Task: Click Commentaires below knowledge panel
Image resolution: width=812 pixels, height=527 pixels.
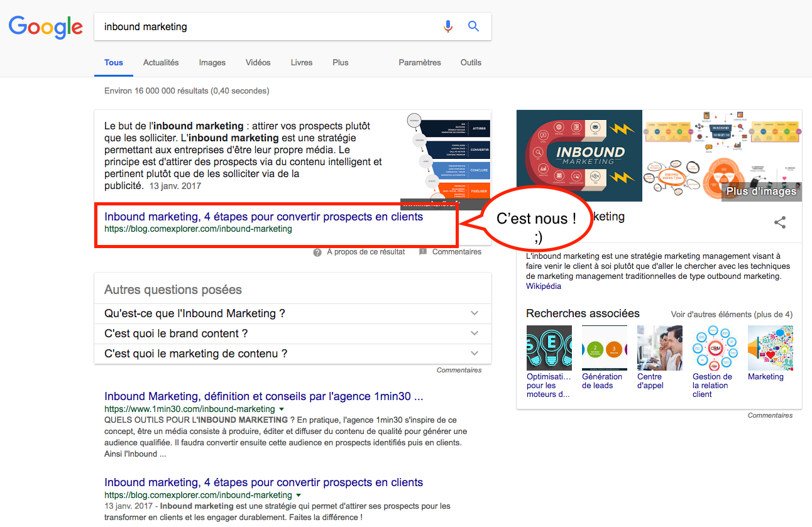Action: pyautogui.click(x=770, y=415)
